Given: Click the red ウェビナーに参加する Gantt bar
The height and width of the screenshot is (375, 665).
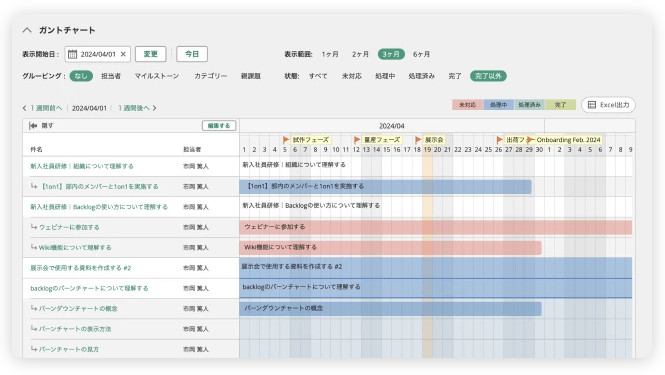Looking at the screenshot, I should pyautogui.click(x=436, y=227).
